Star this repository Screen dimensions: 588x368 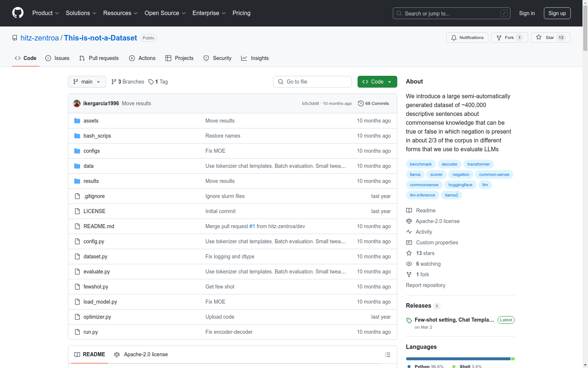pos(551,38)
